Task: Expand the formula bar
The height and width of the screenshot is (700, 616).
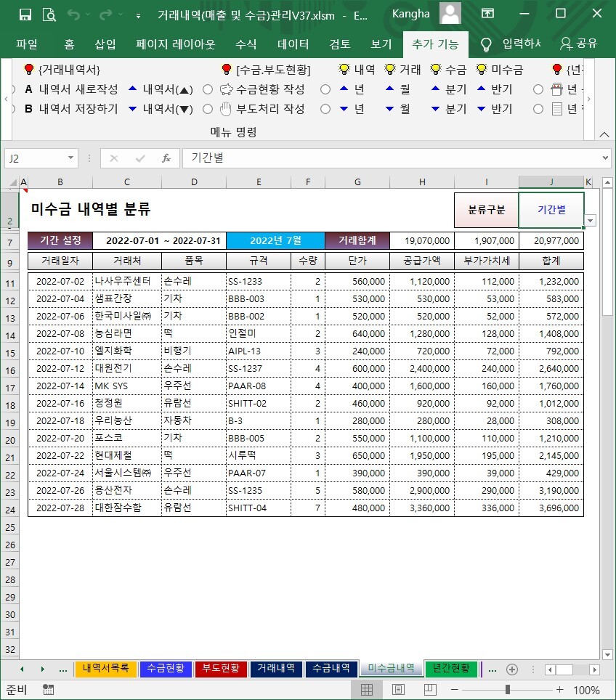Action: (x=605, y=158)
